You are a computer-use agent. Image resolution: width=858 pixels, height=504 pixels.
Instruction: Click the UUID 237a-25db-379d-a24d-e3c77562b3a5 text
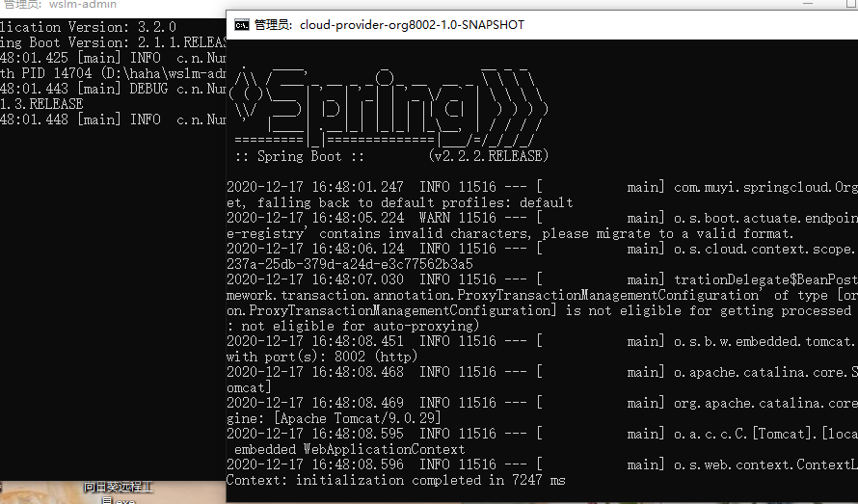(x=350, y=264)
